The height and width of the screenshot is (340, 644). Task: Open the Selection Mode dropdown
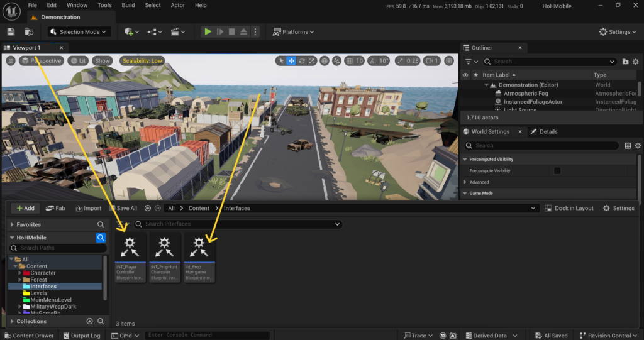[79, 31]
